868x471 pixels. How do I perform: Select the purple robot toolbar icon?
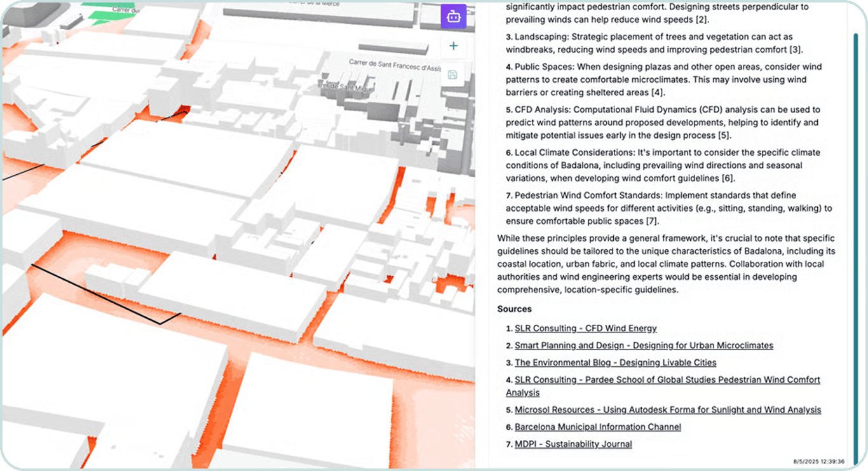coord(453,17)
